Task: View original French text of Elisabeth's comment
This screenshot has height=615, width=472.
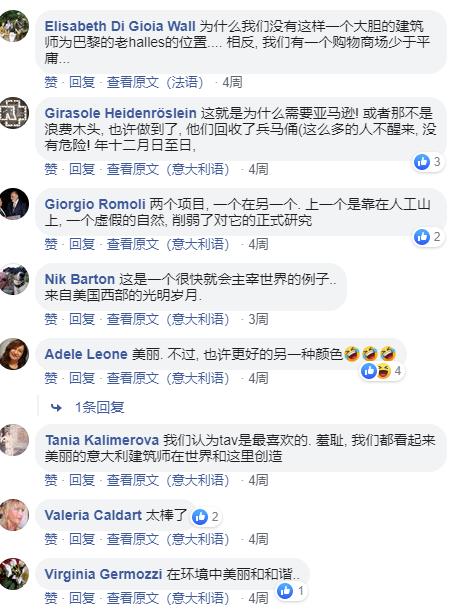Action: click(x=155, y=82)
